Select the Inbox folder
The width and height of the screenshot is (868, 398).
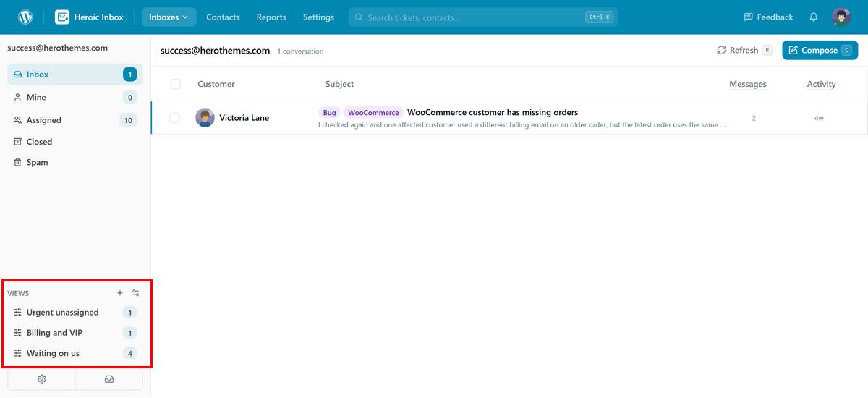[75, 75]
